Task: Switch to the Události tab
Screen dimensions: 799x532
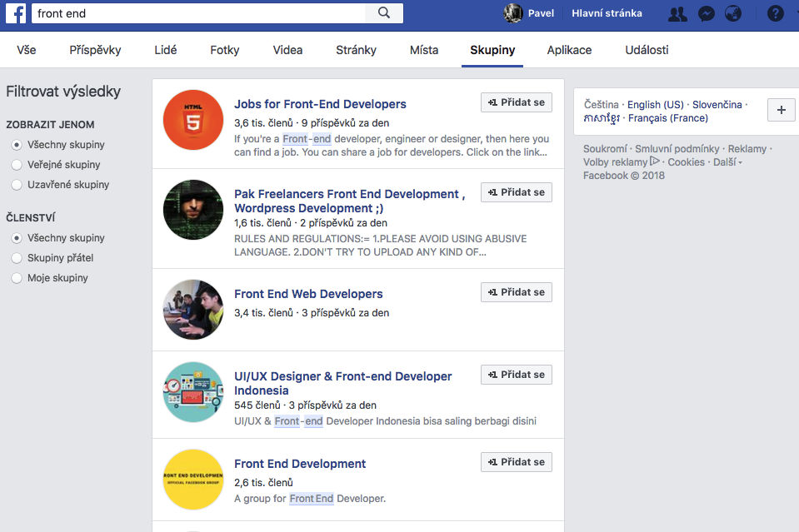Action: pos(647,50)
